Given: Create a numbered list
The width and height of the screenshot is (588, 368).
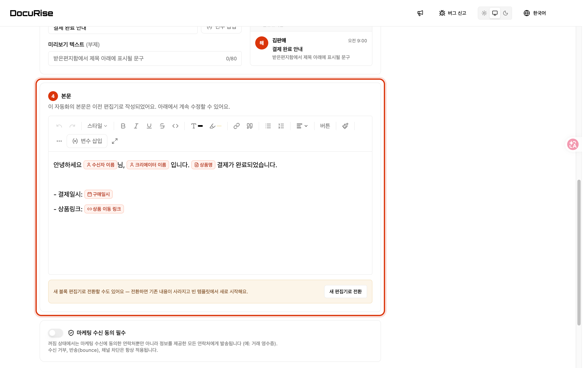Looking at the screenshot, I should (x=281, y=126).
